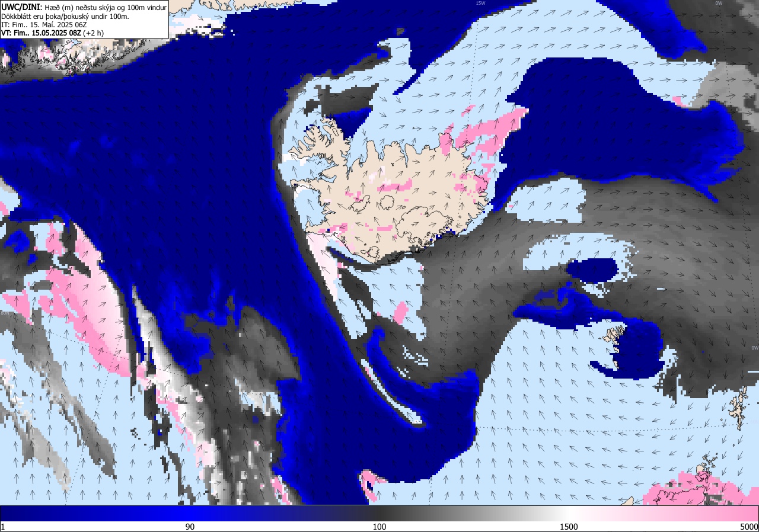Click the 'Dökkblátt eru þoka/þokuský undir 100m.' line
The width and height of the screenshot is (759, 532).
(65, 16)
